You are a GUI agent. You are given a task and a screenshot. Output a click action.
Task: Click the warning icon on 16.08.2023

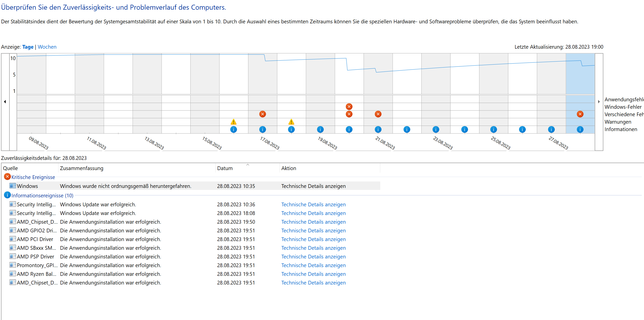[x=233, y=122]
